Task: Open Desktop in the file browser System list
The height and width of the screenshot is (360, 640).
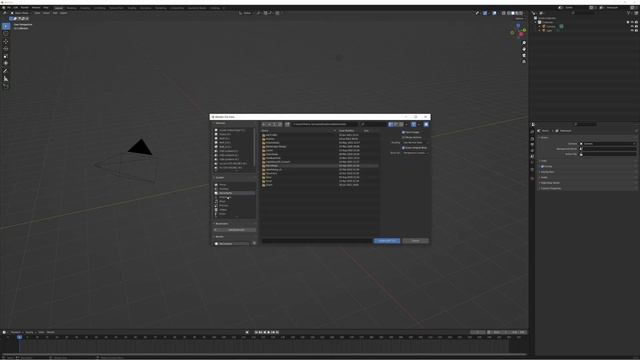Action: click(225, 189)
